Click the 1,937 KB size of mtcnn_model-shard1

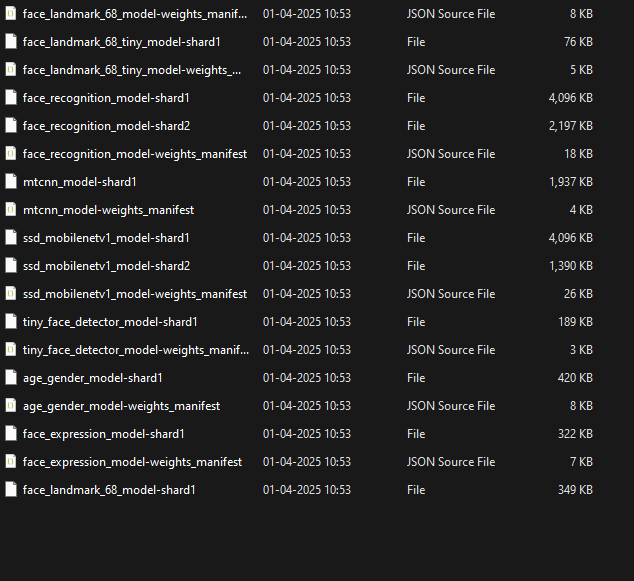[x=570, y=182]
